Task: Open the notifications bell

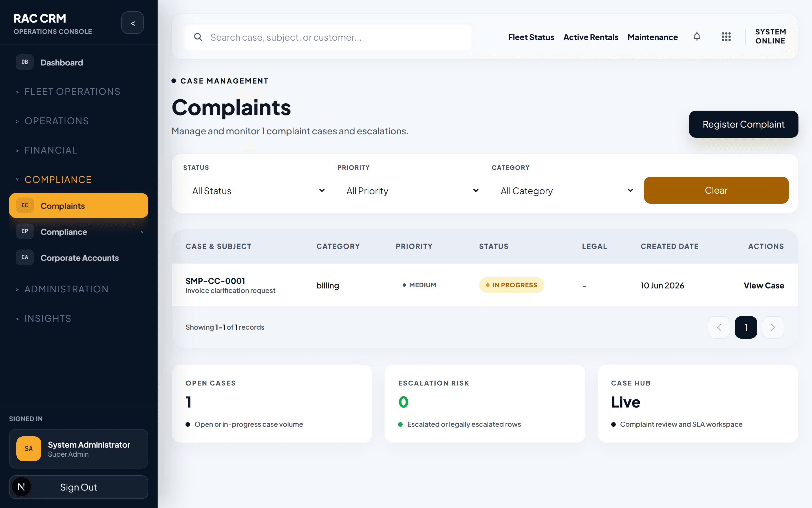Action: pos(697,37)
